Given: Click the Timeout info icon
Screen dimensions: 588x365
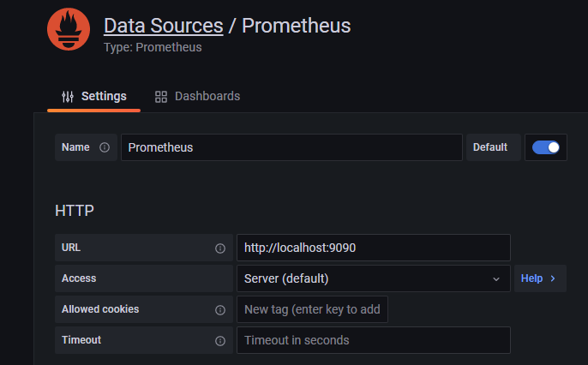Looking at the screenshot, I should (x=220, y=341).
